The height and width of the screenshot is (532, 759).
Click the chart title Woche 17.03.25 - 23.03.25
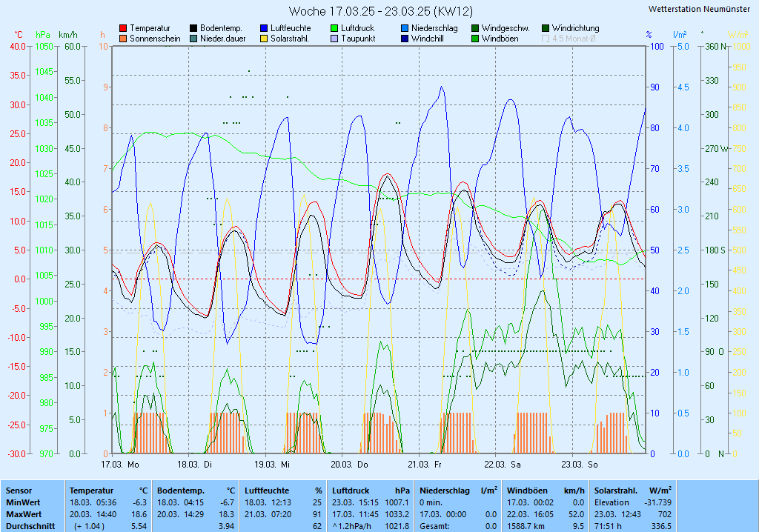pos(380,11)
